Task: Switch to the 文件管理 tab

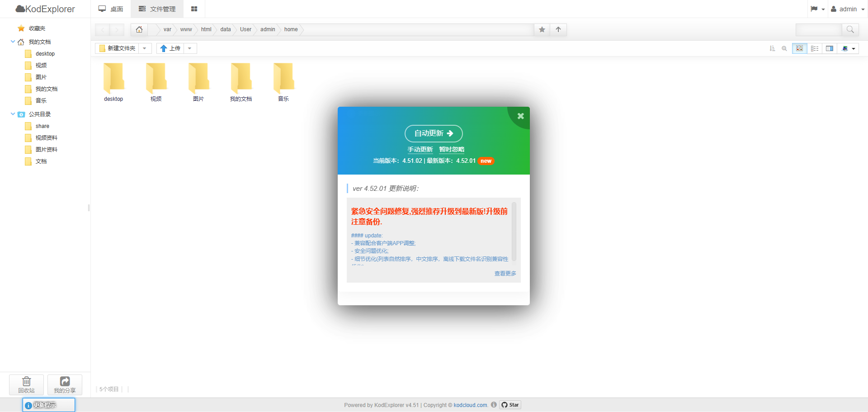Action: click(x=157, y=9)
